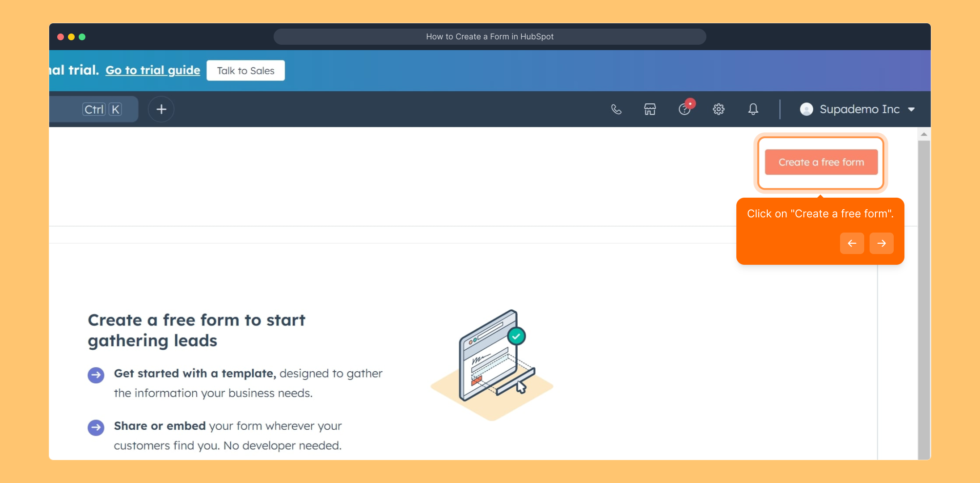The width and height of the screenshot is (980, 483).
Task: Click the Create a free form button
Action: coord(821,162)
